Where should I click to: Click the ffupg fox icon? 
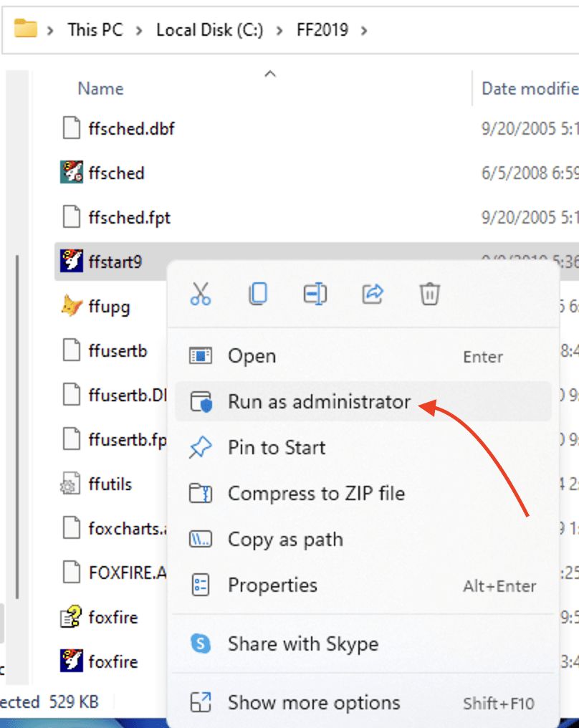click(72, 305)
